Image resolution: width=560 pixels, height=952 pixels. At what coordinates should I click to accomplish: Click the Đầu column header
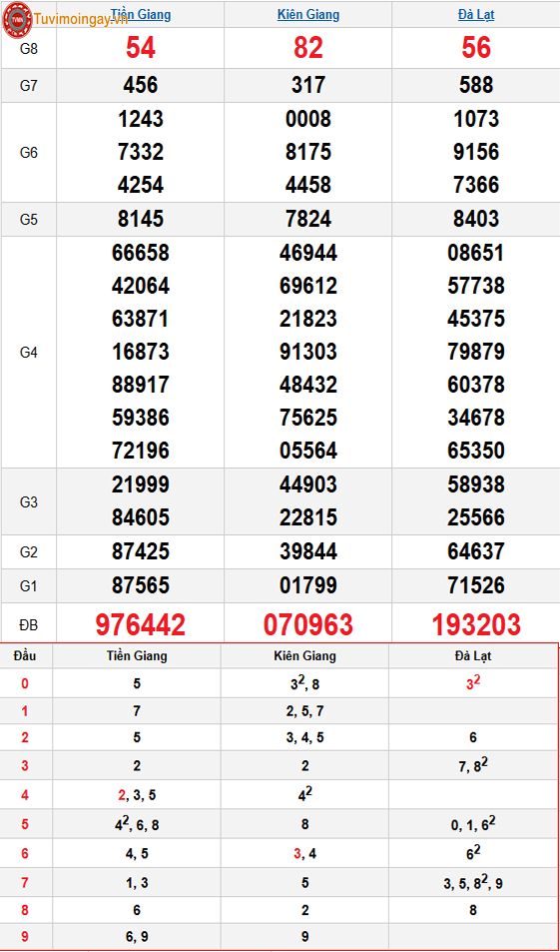(25, 655)
